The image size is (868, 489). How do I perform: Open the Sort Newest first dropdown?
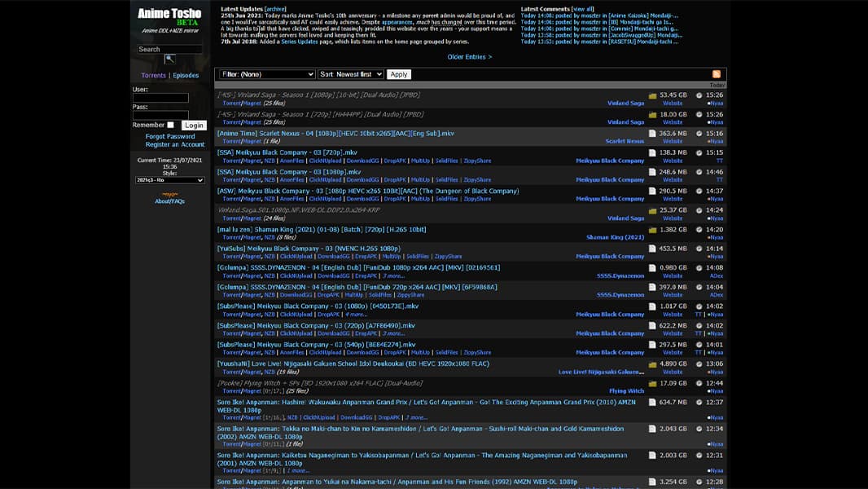(351, 74)
